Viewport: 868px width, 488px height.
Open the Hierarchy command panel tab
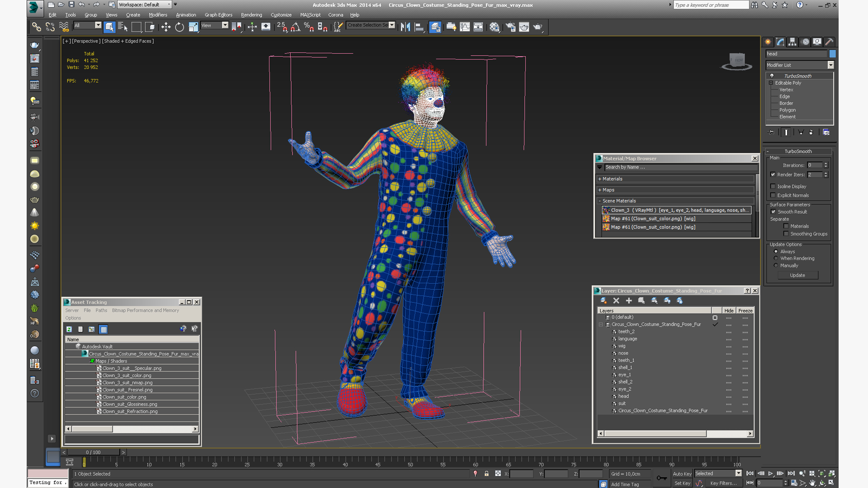click(793, 42)
